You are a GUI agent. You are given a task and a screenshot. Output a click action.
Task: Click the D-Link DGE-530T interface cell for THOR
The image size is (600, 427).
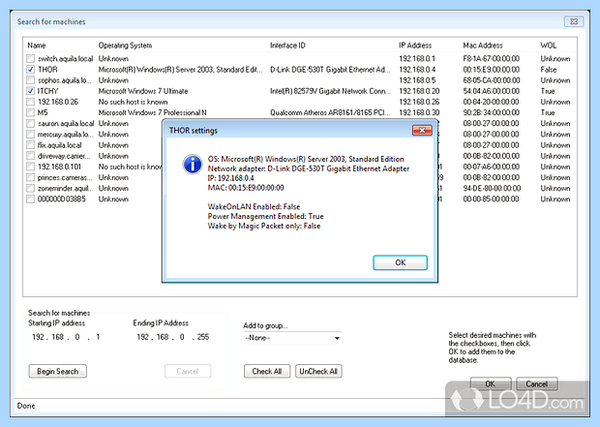[x=330, y=69]
